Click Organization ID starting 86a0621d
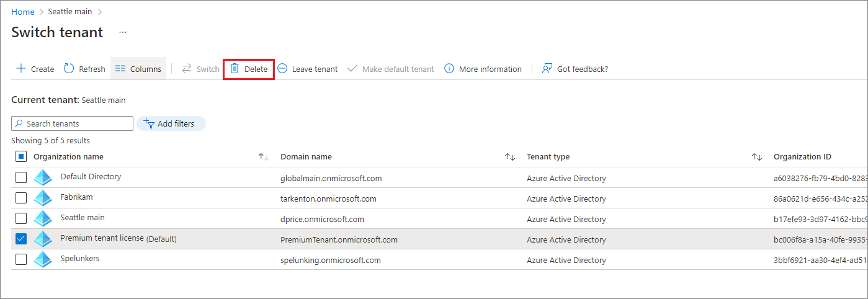This screenshot has height=299, width=868. [x=820, y=199]
